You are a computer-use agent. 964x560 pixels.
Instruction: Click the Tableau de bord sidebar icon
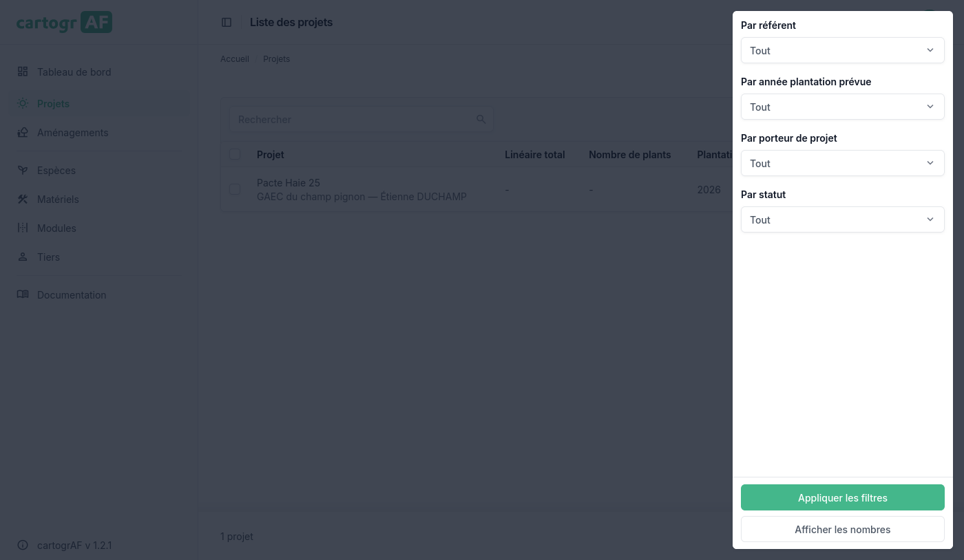[23, 72]
